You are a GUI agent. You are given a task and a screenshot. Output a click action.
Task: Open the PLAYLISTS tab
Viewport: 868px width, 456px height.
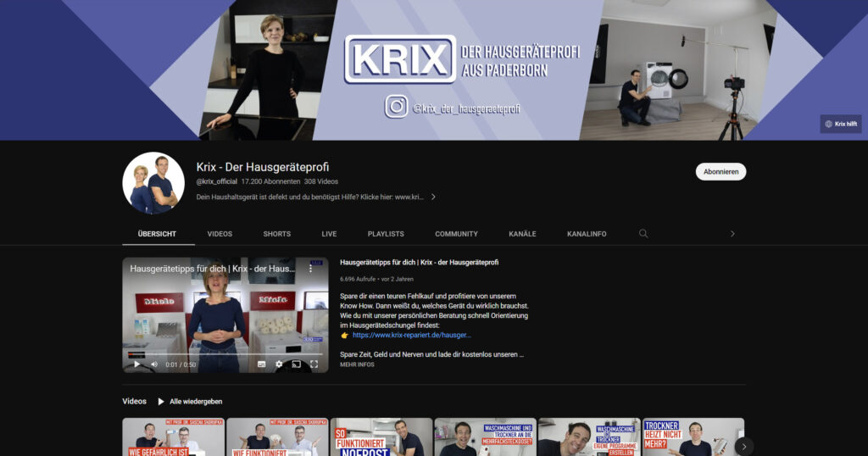(386, 234)
